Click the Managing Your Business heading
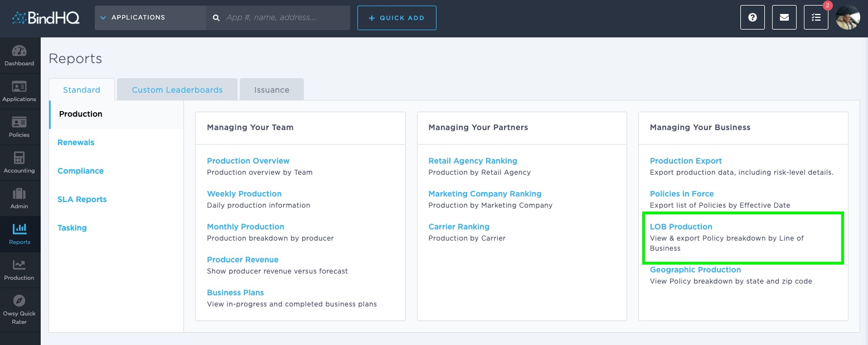Screen dimensions: 868x345 coord(700,127)
